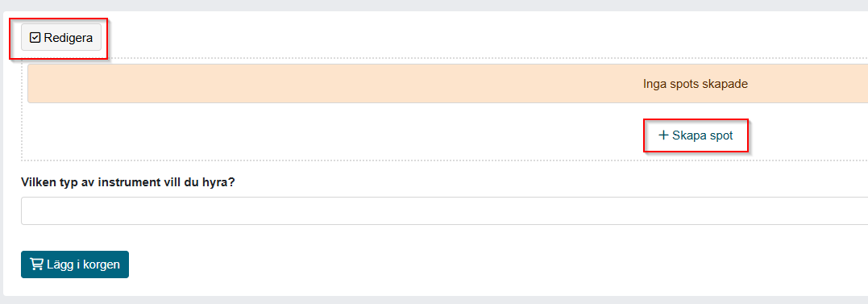This screenshot has width=868, height=304.
Task: Click the cart symbol on the teal button
Action: [x=36, y=264]
